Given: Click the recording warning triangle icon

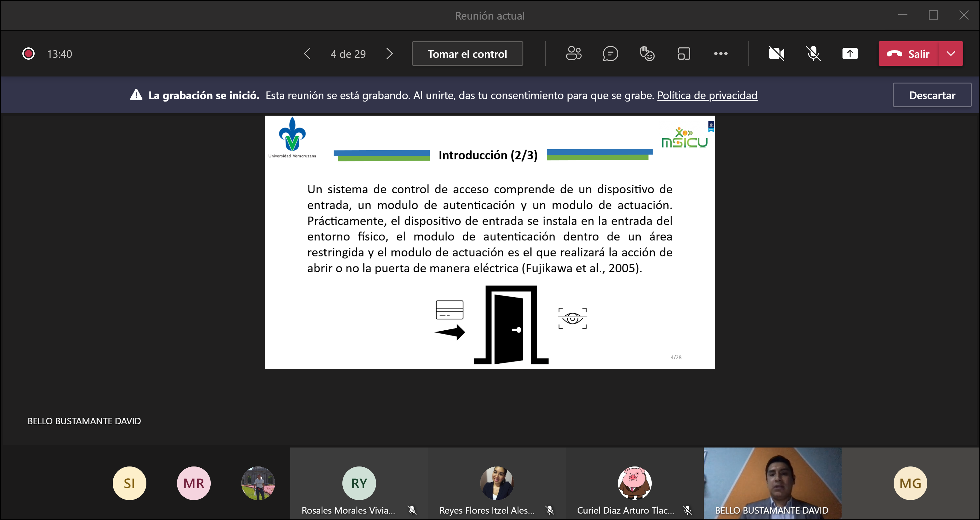Looking at the screenshot, I should click(x=136, y=95).
